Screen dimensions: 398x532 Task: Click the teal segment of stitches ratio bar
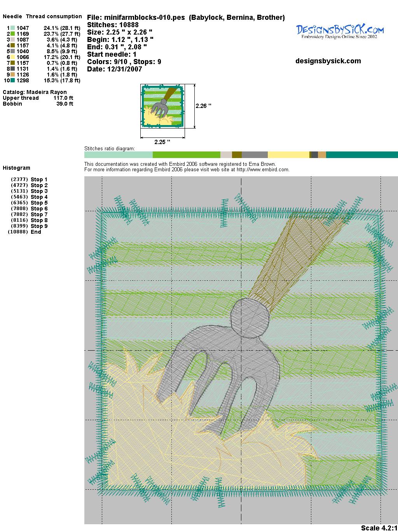pos(361,155)
